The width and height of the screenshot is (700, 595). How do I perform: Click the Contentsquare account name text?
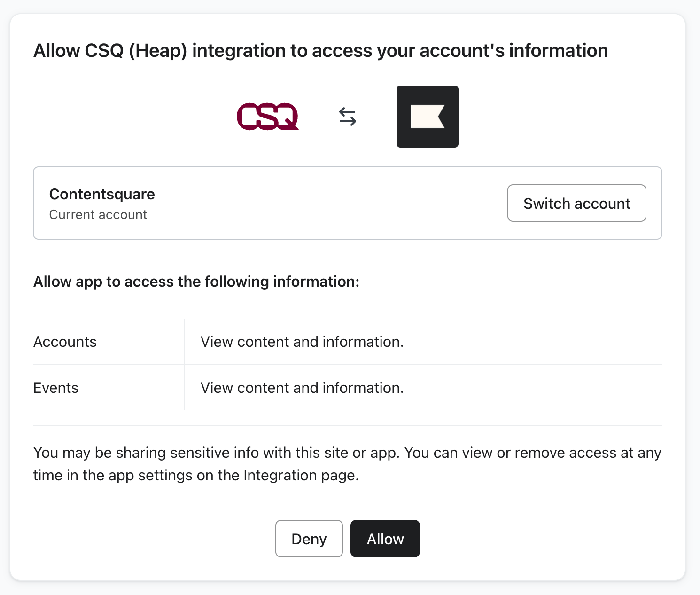(102, 194)
